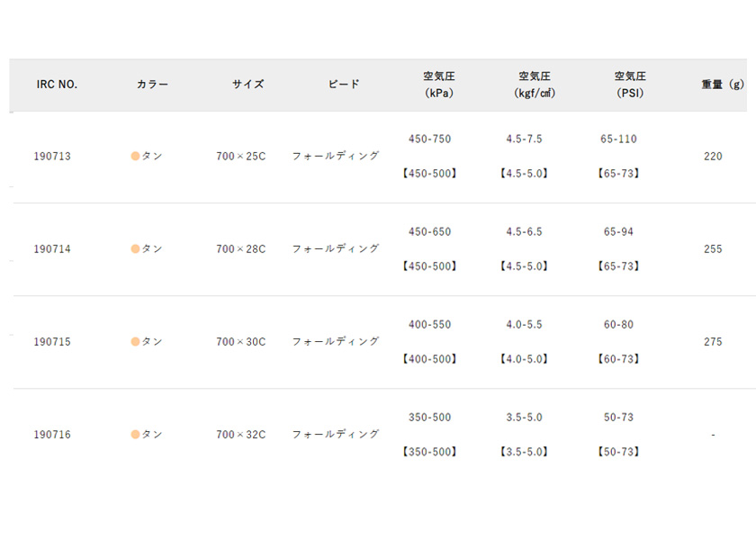Click the 450-750 kPa value
The image size is (756, 540).
click(x=429, y=139)
